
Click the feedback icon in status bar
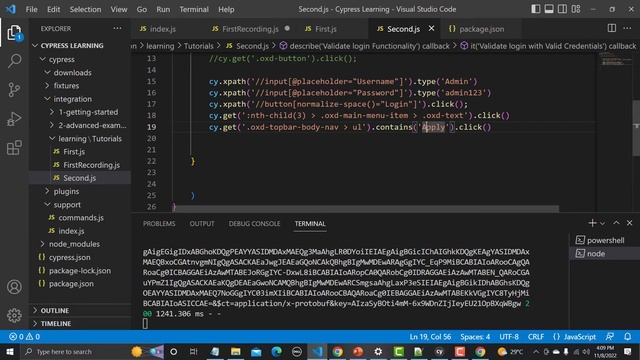610,337
